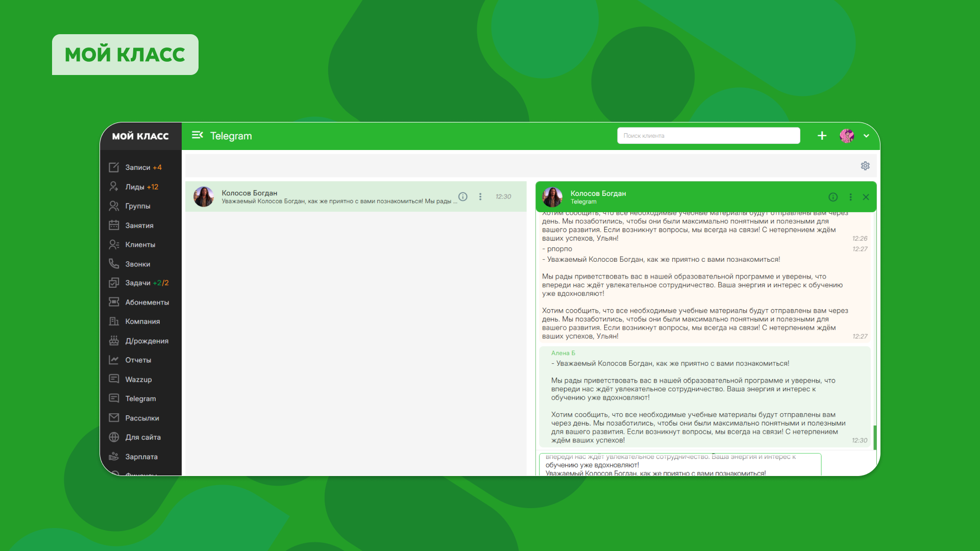This screenshot has width=980, height=551.
Task: Open three-dot menu in chat list row
Action: tap(480, 196)
